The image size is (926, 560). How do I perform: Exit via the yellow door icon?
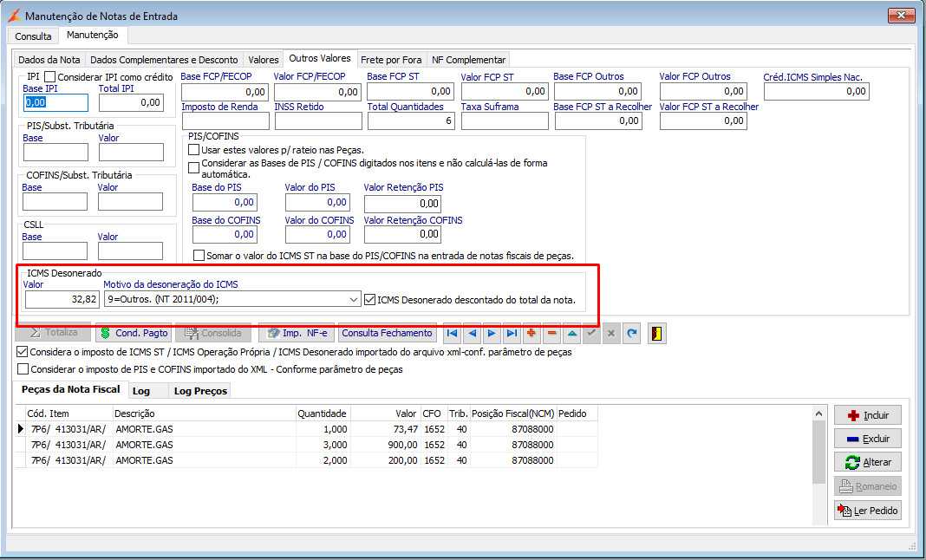tap(656, 333)
